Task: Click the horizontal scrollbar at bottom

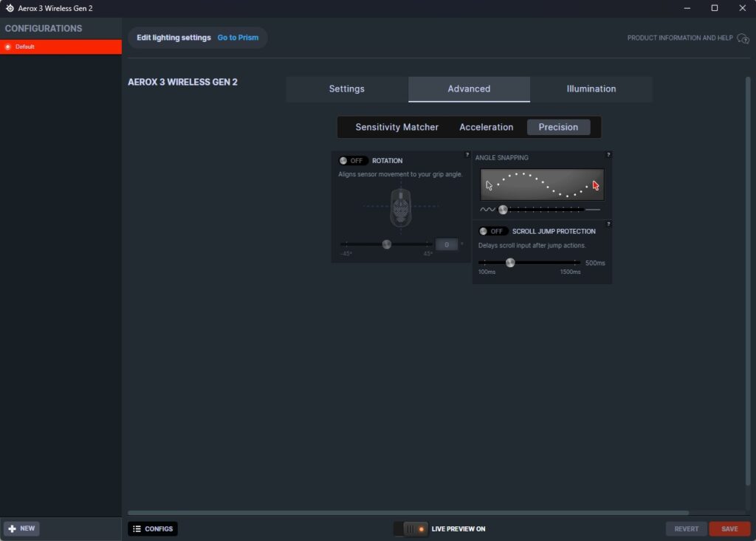Action: pyautogui.click(x=408, y=512)
